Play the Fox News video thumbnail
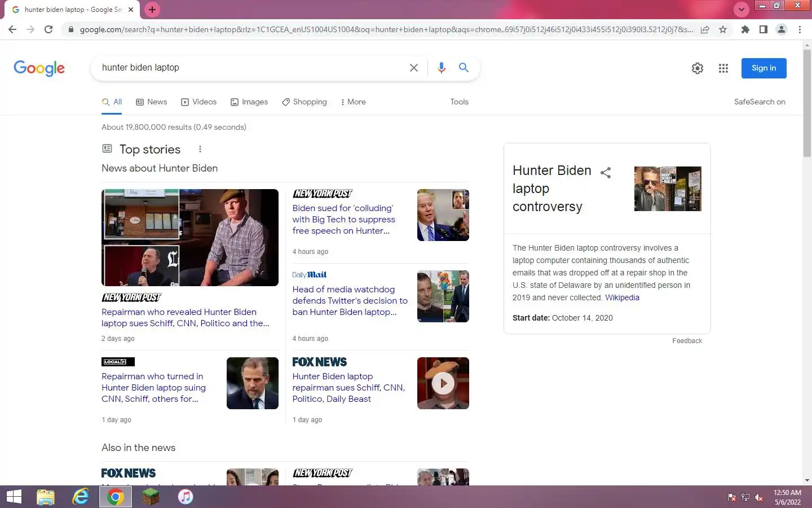The image size is (812, 508). (x=443, y=383)
